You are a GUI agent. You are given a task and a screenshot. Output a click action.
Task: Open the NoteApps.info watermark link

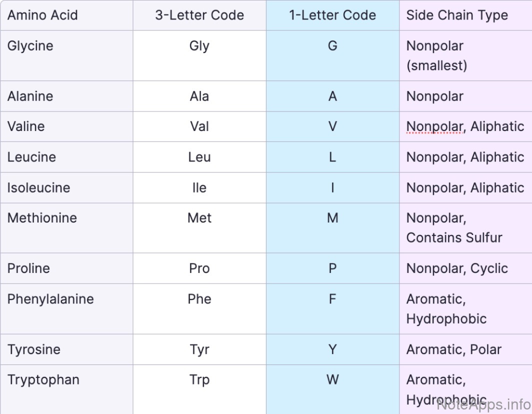(x=482, y=403)
